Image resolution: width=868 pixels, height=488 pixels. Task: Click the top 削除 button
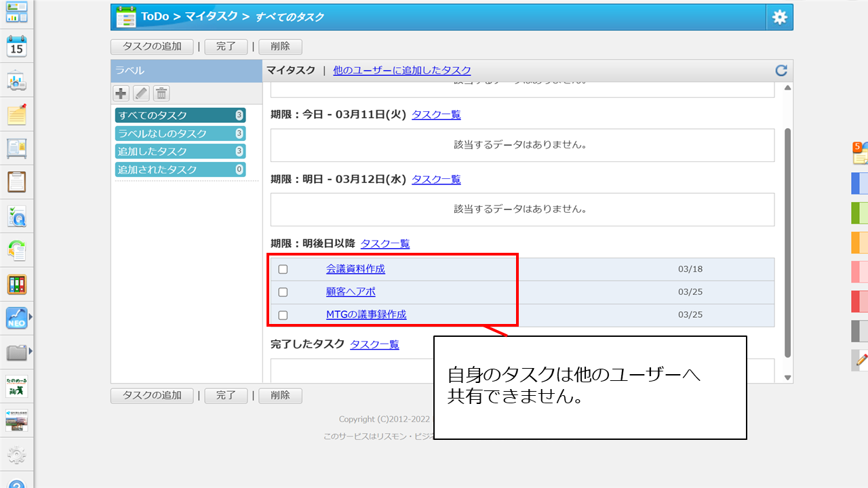tap(280, 47)
